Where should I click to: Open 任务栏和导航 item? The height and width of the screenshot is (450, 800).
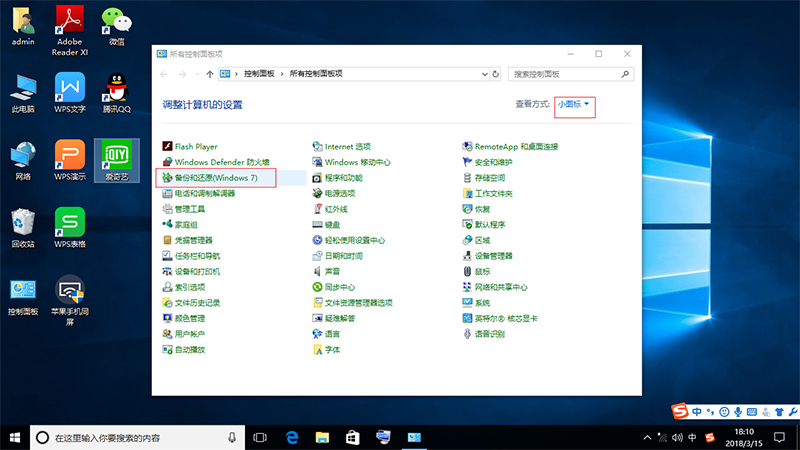tap(191, 256)
